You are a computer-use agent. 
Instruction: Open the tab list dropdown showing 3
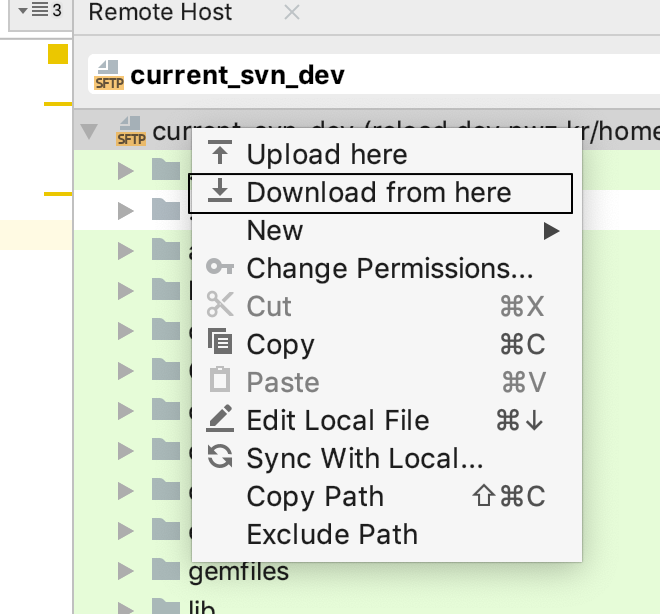point(40,10)
